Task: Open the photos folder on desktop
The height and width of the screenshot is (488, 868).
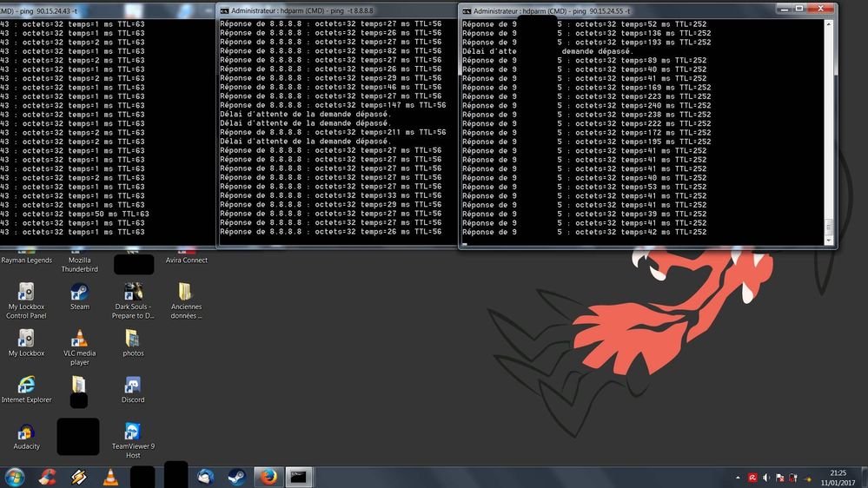Action: pos(133,343)
